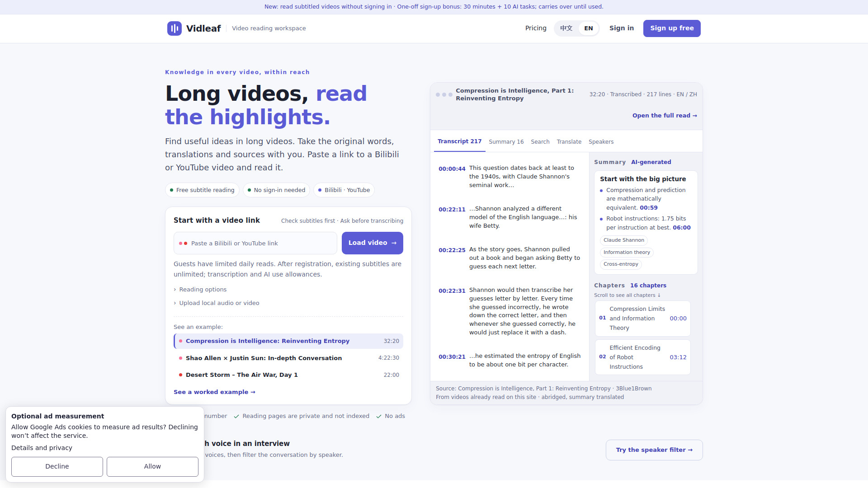Image resolution: width=868 pixels, height=488 pixels.
Task: Click the Cross-entropy tag
Action: [x=621, y=264]
